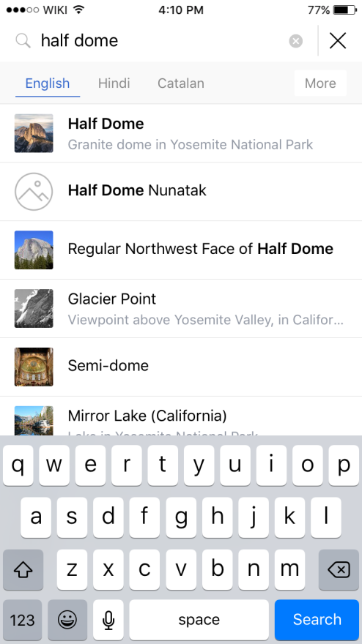The image size is (362, 644).
Task: Switch to the Hindi language tab
Action: [x=114, y=83]
